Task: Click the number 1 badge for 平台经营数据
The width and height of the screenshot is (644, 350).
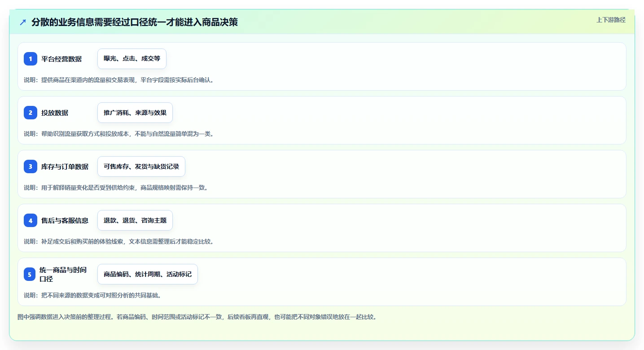Action: 31,59
